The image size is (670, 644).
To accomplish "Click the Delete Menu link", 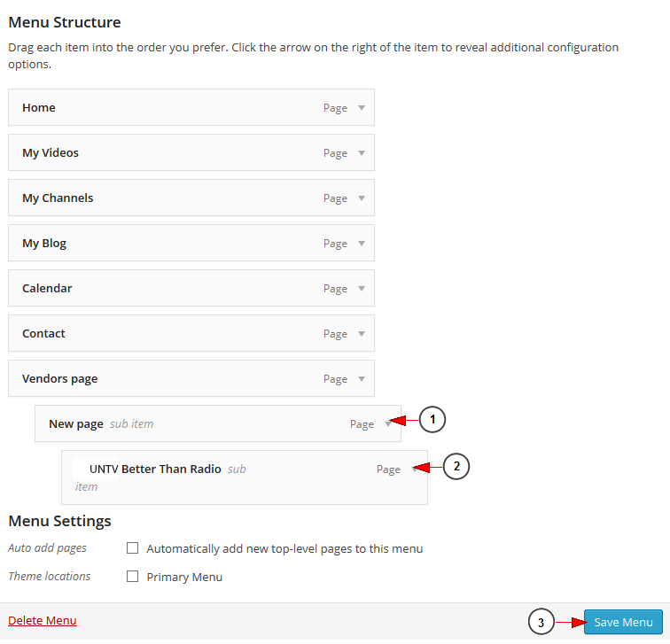I will (43, 620).
